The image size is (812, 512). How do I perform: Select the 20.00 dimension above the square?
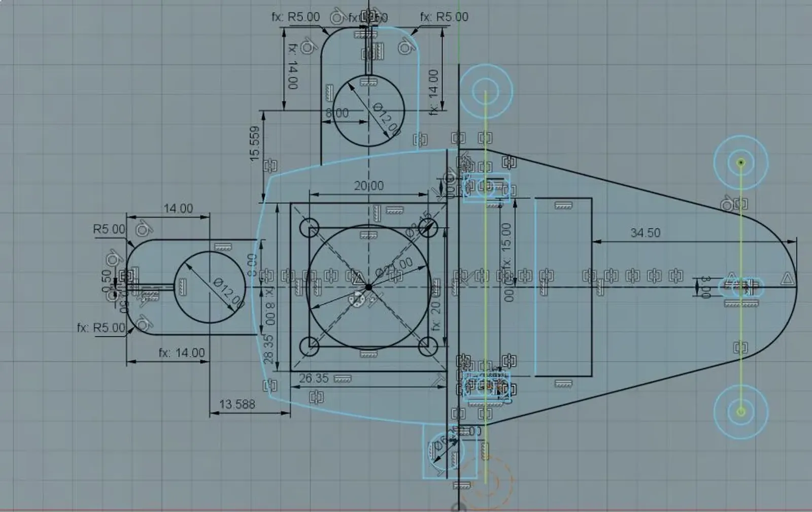point(369,186)
